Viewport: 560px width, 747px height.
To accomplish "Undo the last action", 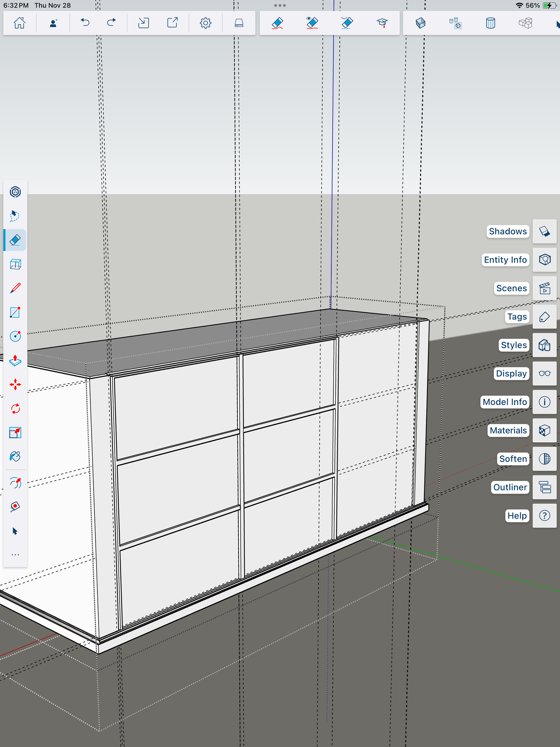I will 85,23.
